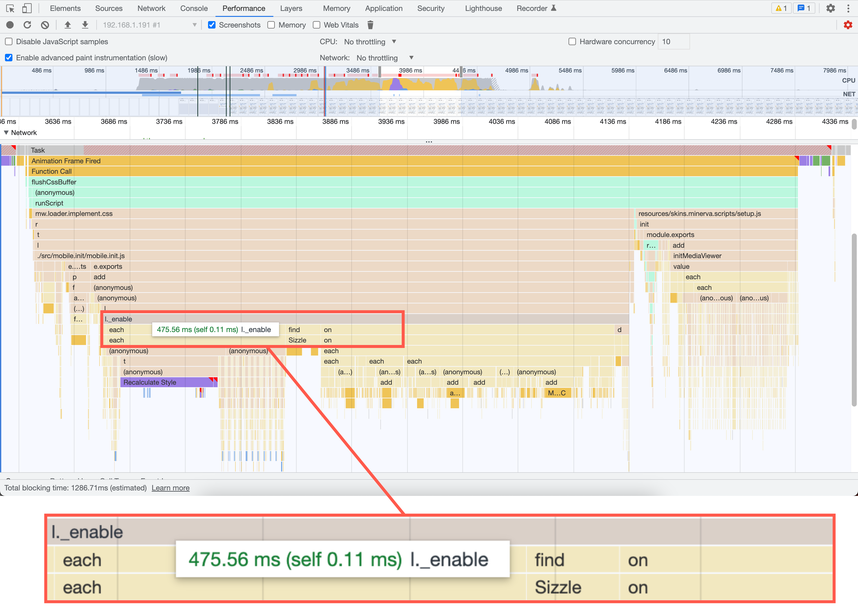Open the Recorder tab

[x=536, y=8]
